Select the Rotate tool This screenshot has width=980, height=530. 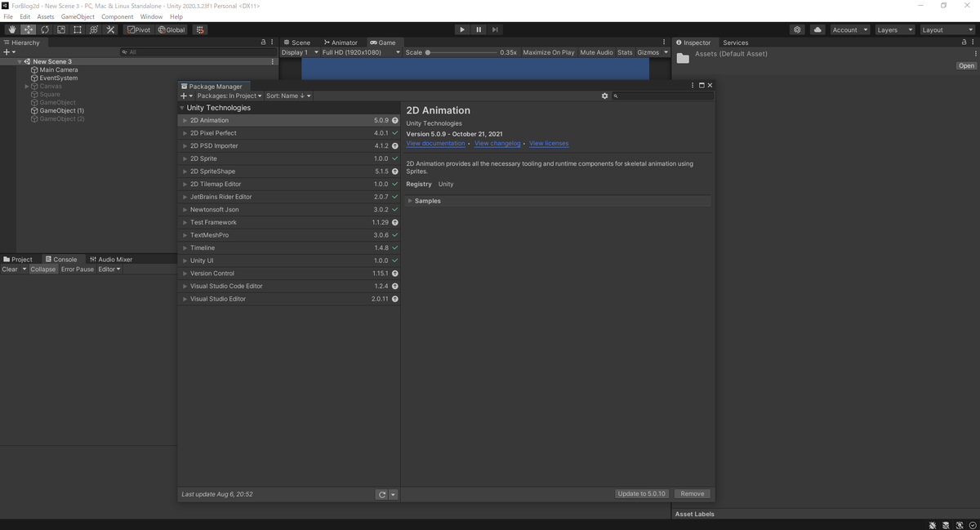click(x=44, y=29)
